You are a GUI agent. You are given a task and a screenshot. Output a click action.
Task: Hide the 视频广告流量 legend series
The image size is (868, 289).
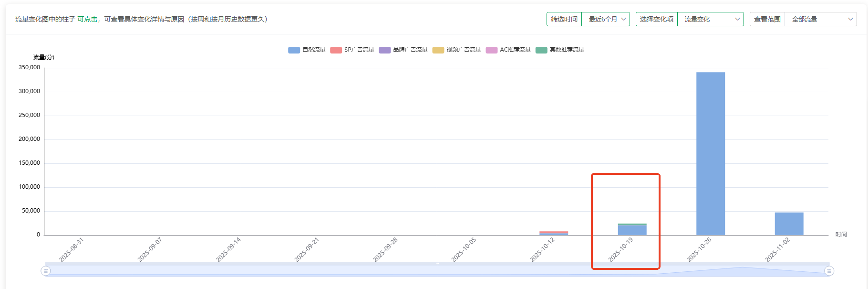456,50
